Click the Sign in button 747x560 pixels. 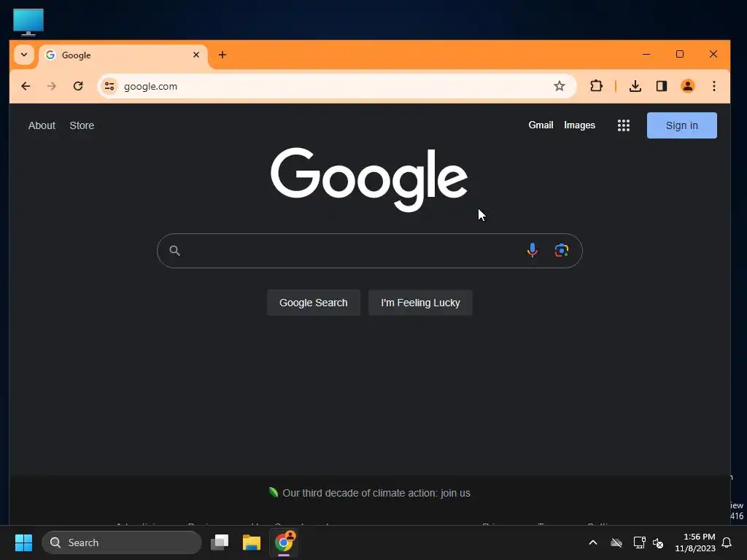682,125
